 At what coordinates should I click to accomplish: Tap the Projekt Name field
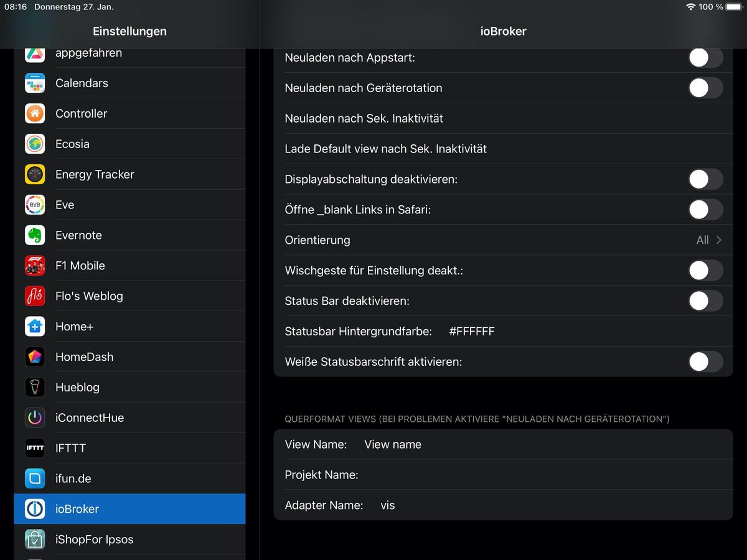click(503, 475)
